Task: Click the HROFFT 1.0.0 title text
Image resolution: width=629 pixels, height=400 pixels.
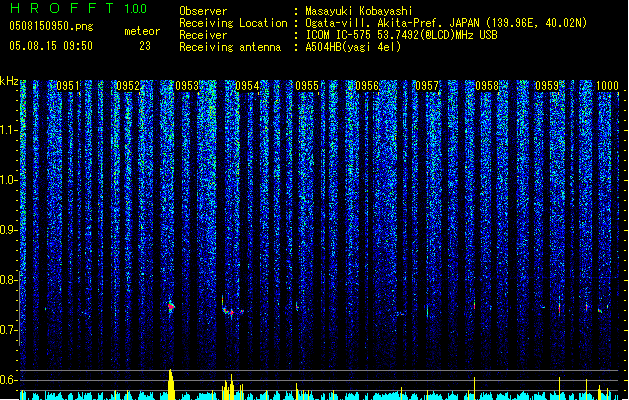Action: (x=78, y=8)
